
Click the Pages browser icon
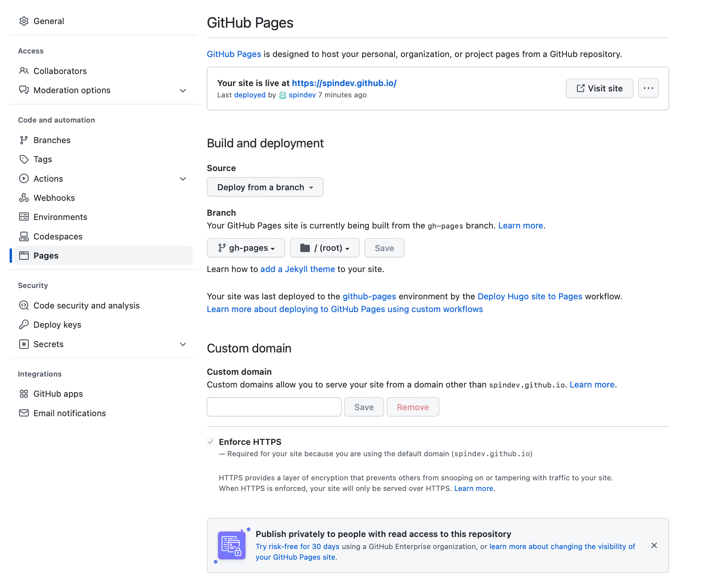click(24, 255)
